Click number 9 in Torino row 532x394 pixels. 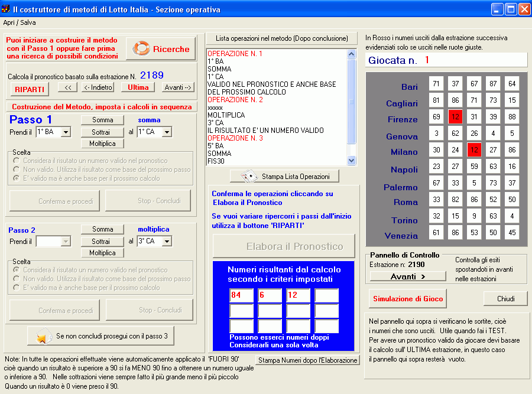pyautogui.click(x=474, y=216)
